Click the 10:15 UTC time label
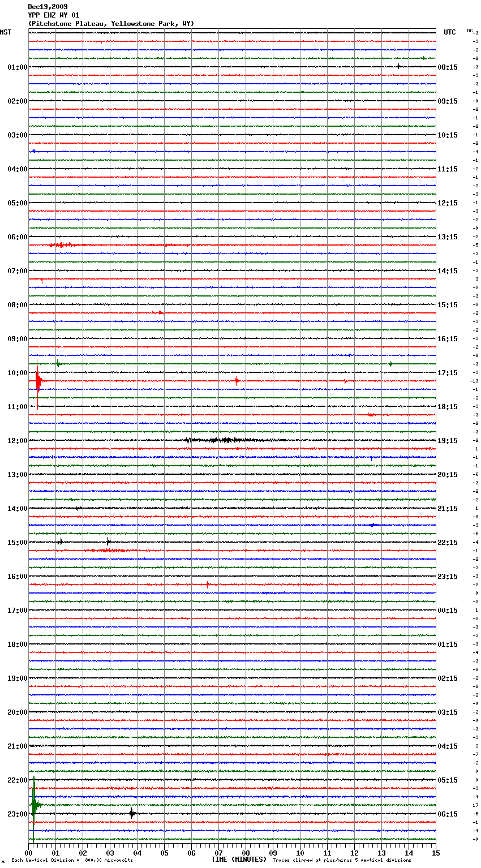Viewport: 481px width, 868px height. point(448,135)
